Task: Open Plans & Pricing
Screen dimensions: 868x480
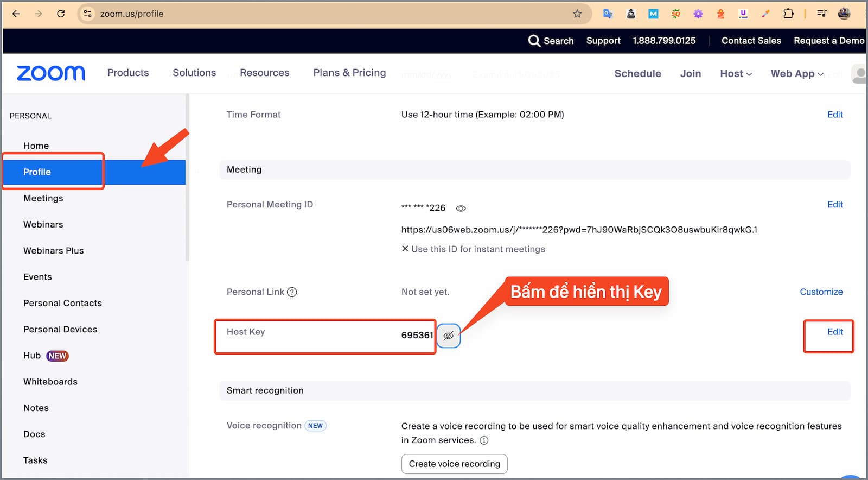Action: click(349, 73)
